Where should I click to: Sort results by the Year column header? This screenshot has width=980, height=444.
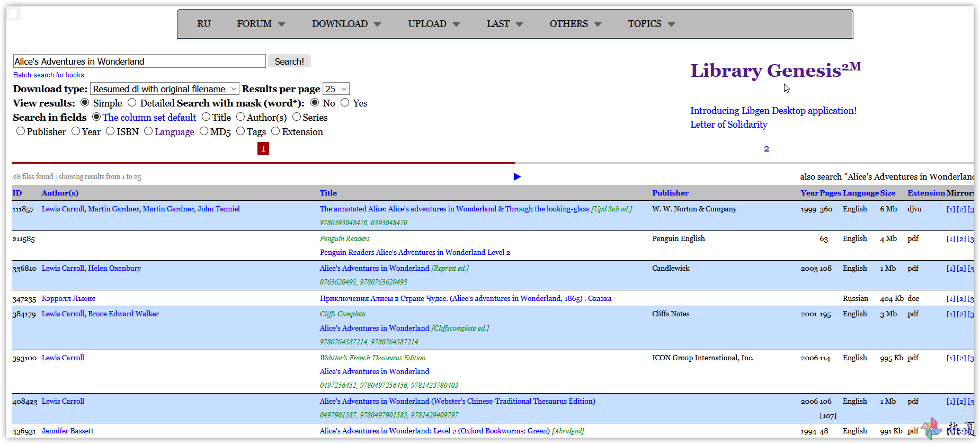click(x=809, y=193)
